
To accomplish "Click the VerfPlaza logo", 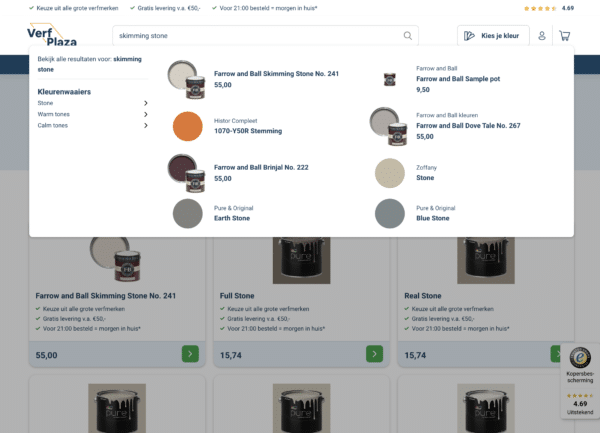I will coord(51,35).
